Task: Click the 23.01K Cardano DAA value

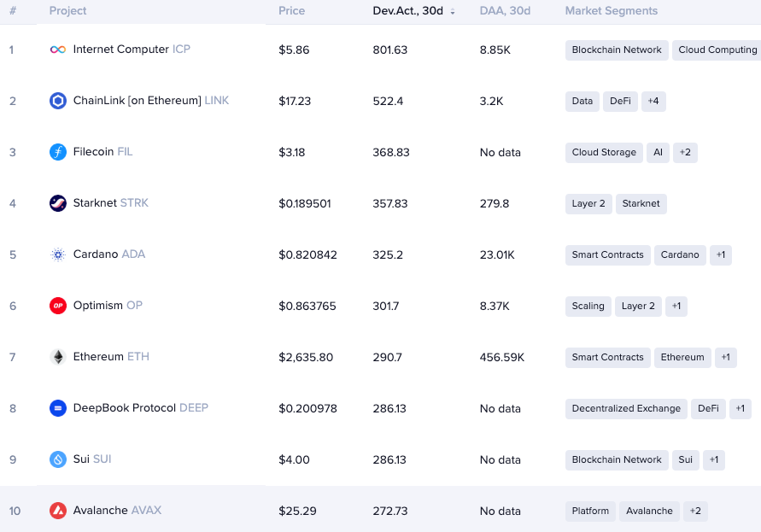Action: pyautogui.click(x=497, y=254)
